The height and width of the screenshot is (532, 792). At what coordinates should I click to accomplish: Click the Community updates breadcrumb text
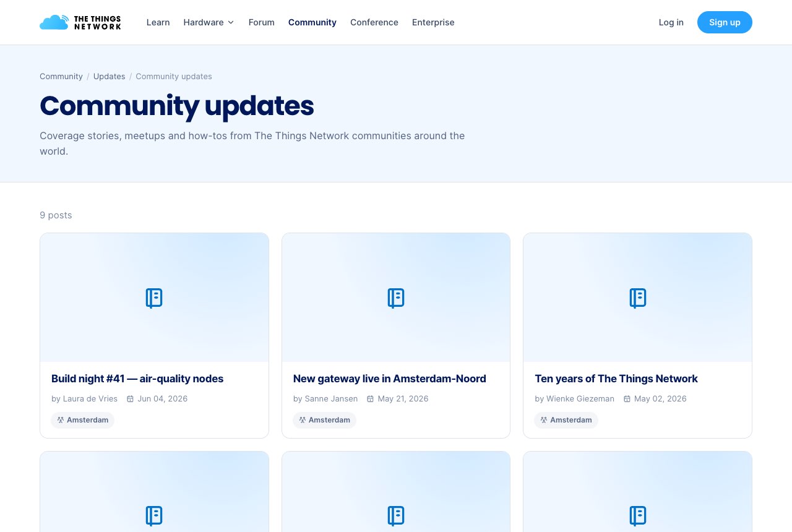(x=174, y=76)
